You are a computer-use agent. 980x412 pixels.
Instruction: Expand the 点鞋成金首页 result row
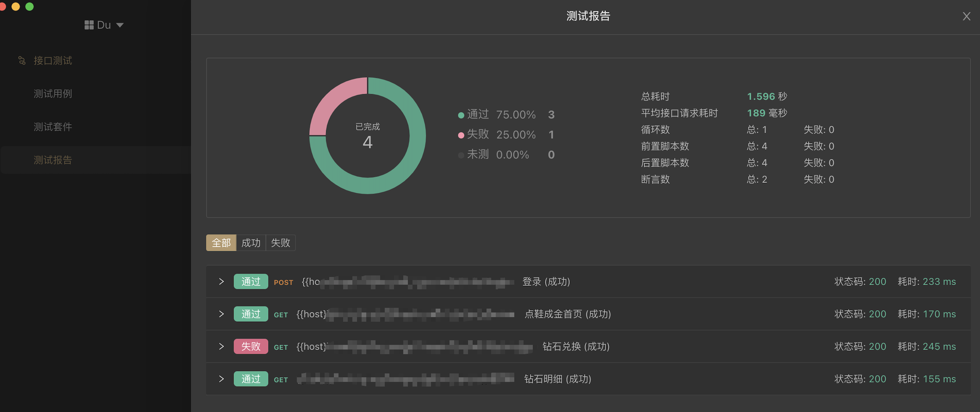click(221, 314)
